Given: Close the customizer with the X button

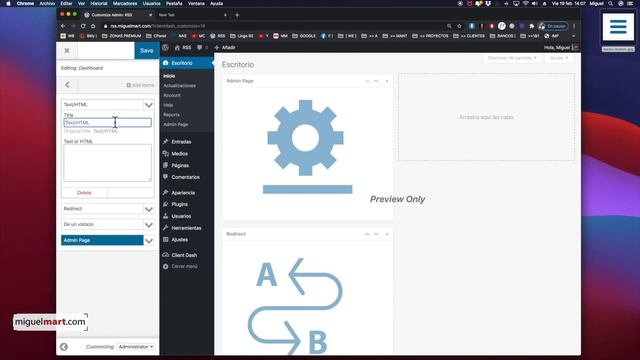Looking at the screenshot, I should click(x=67, y=51).
